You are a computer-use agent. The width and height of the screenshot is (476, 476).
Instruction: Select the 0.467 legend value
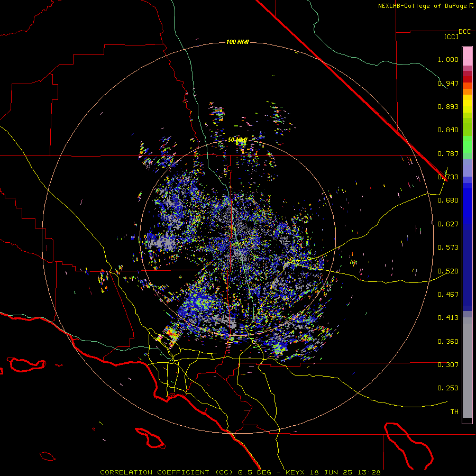pos(448,295)
